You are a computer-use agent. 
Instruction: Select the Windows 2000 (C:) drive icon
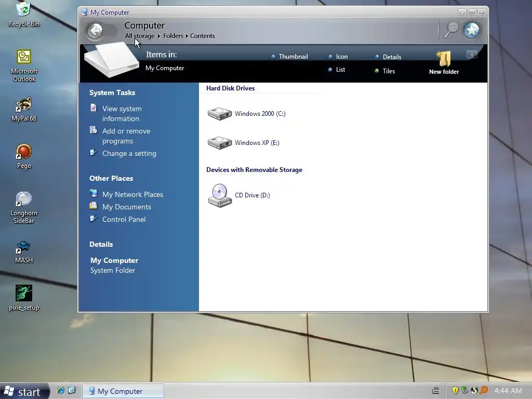click(220, 114)
